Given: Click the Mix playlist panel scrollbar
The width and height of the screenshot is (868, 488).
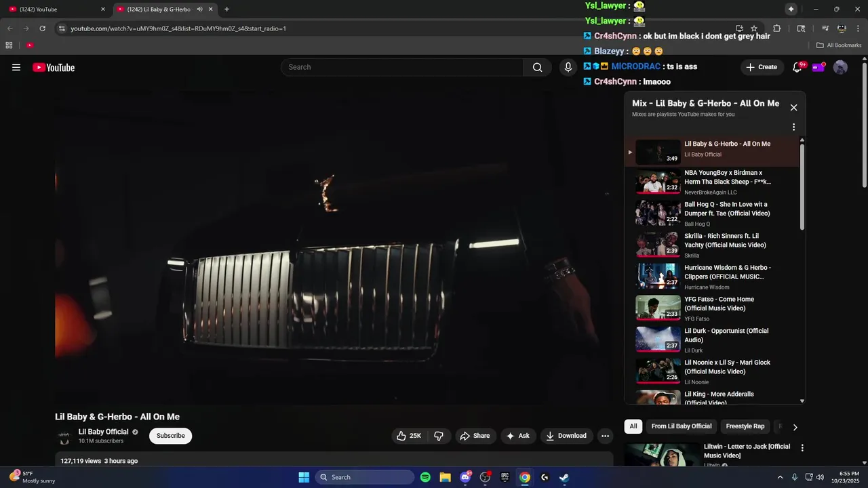Looking at the screenshot, I should [x=802, y=186].
